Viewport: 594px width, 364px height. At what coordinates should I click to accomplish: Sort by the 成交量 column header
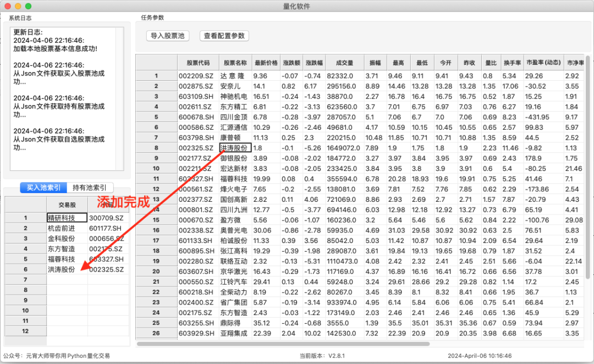[344, 62]
